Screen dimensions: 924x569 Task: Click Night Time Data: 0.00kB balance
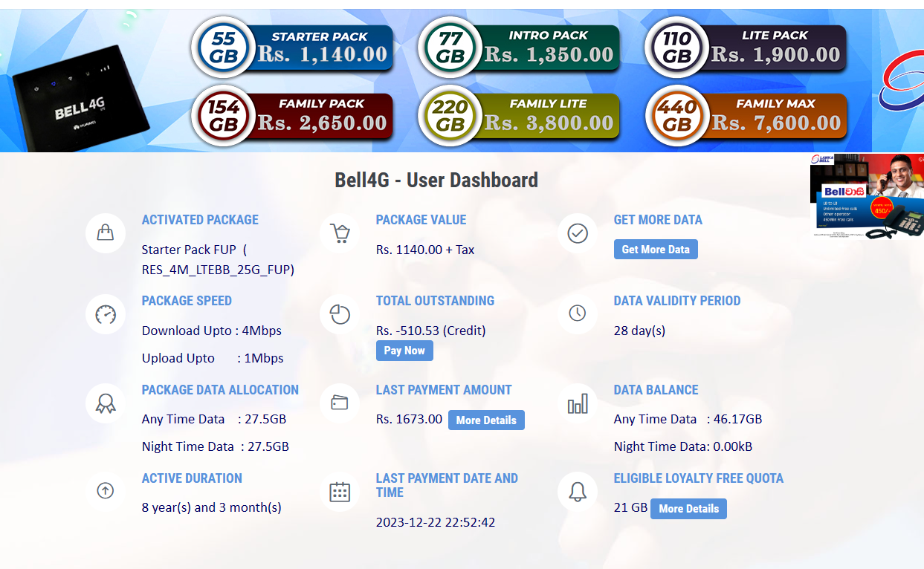pos(683,446)
